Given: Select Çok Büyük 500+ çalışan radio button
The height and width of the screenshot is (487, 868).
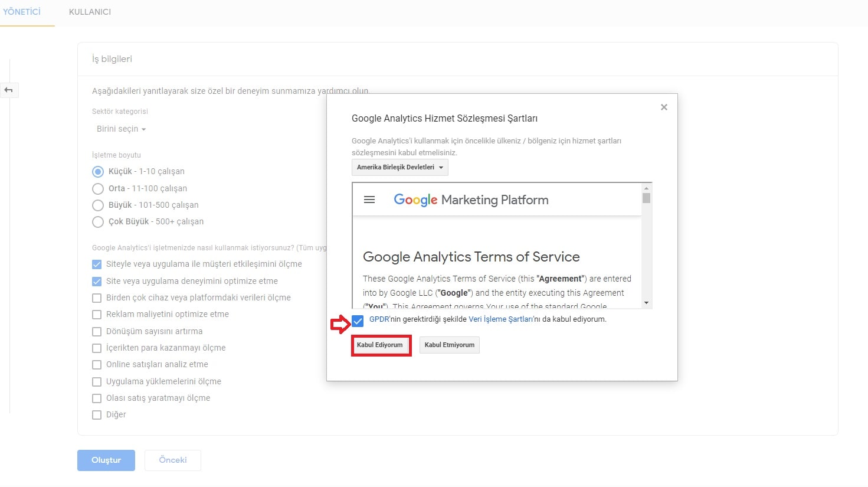Looking at the screenshot, I should [x=98, y=222].
